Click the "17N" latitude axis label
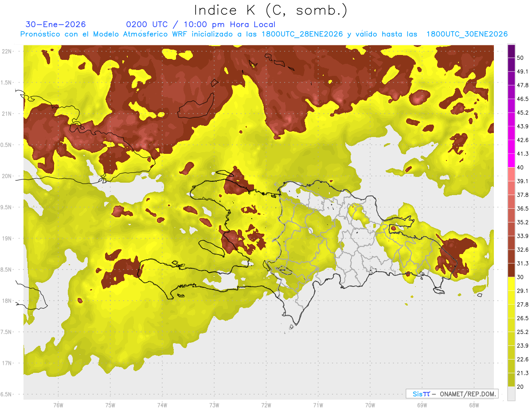This screenshot has width=532, height=411. (6, 363)
